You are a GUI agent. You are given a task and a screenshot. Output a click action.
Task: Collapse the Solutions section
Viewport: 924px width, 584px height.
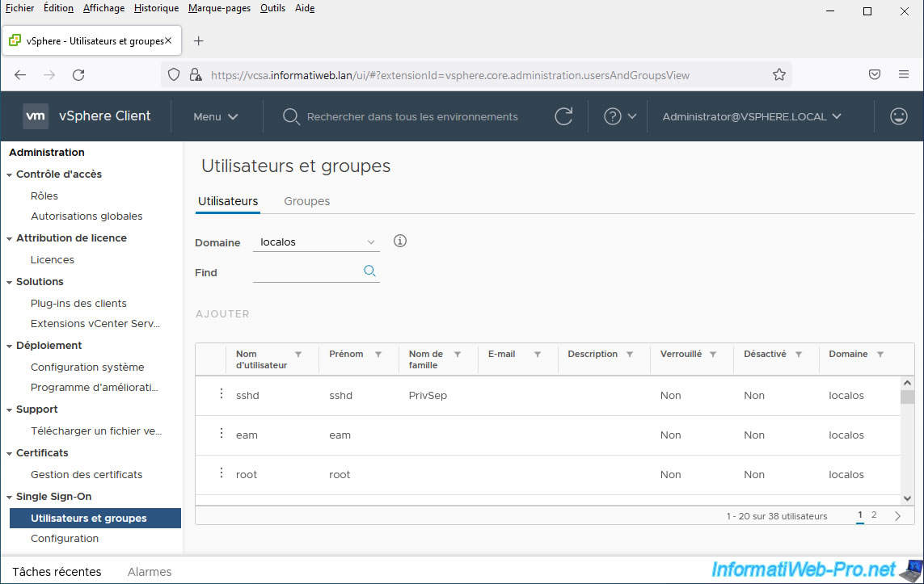pos(10,283)
